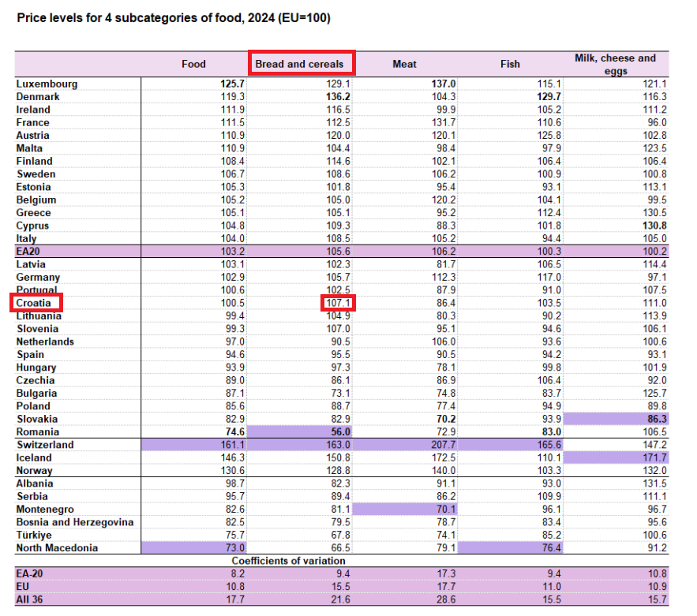
Task: Click the 'Meat' column header
Action: [404, 64]
